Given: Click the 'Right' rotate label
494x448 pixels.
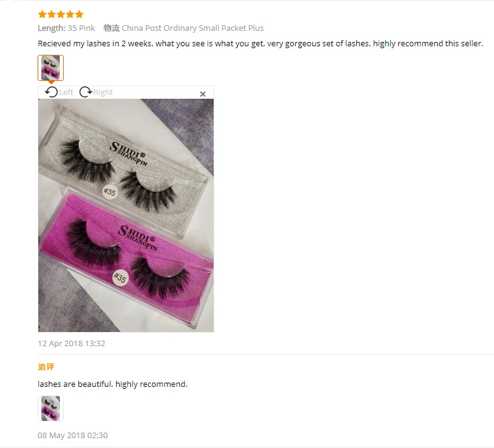Looking at the screenshot, I should tap(103, 92).
